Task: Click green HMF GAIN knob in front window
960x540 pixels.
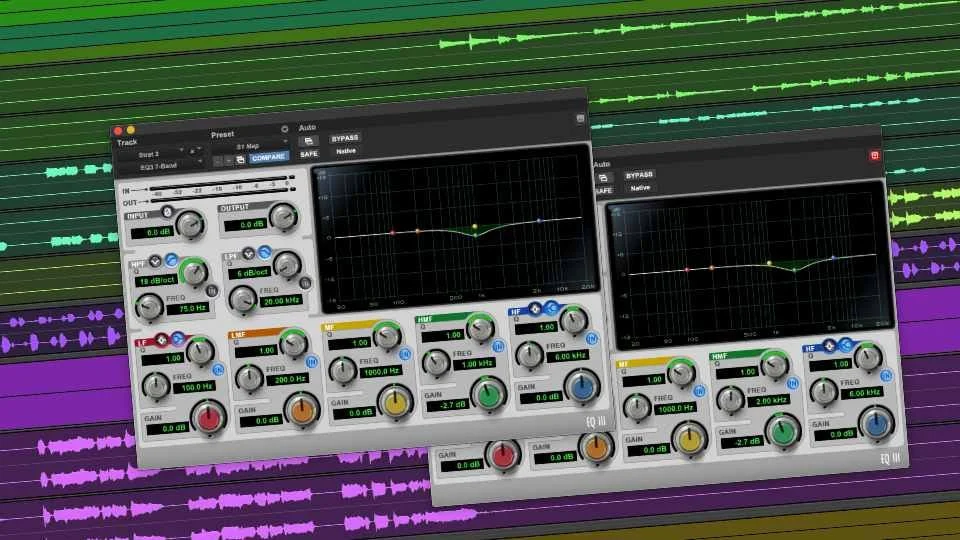Action: pos(489,396)
